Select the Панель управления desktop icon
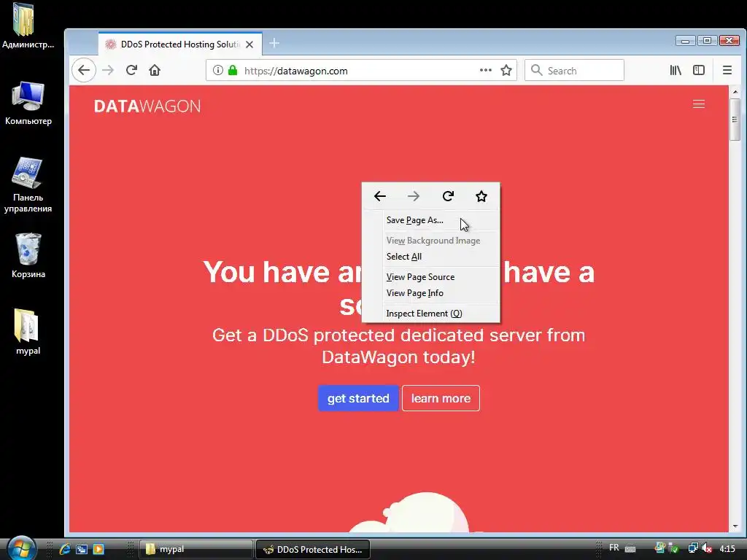Image resolution: width=747 pixels, height=560 pixels. coord(28,184)
